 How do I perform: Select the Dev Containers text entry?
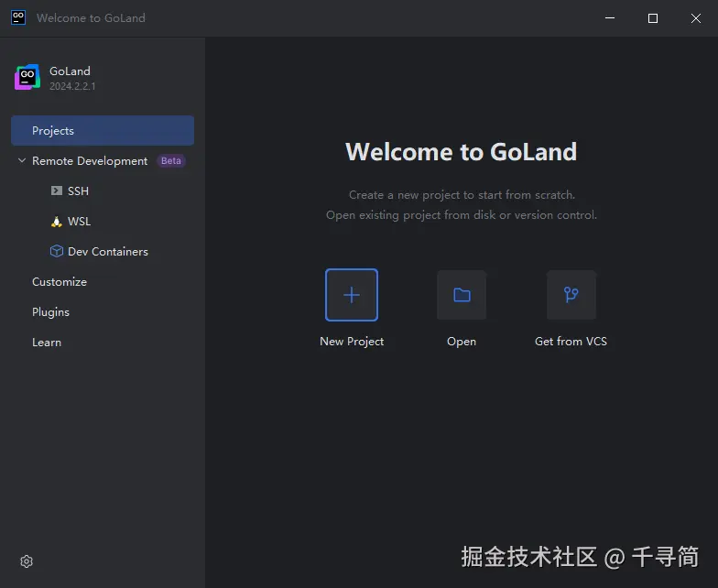point(108,251)
